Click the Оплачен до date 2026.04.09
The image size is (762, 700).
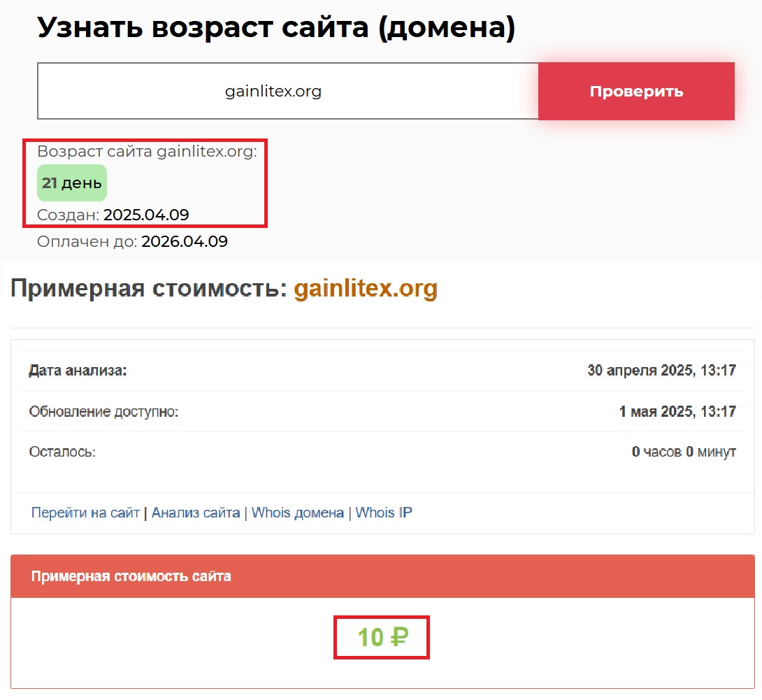click(x=185, y=242)
